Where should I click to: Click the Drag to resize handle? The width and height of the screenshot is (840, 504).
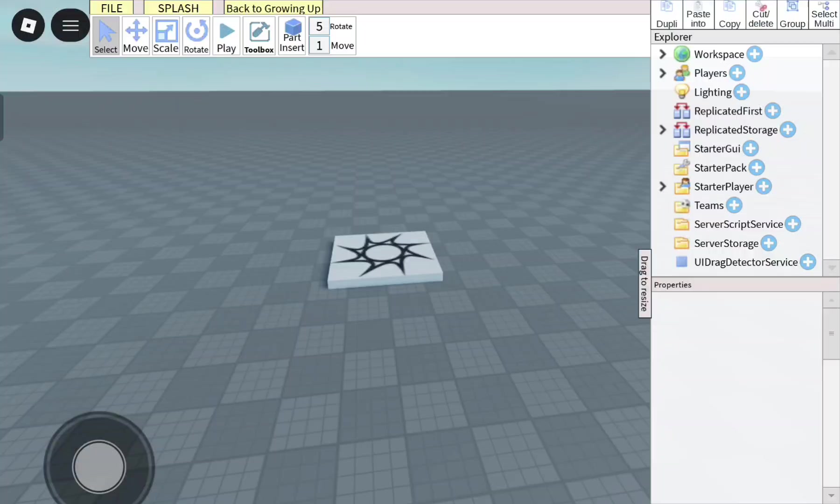click(644, 283)
